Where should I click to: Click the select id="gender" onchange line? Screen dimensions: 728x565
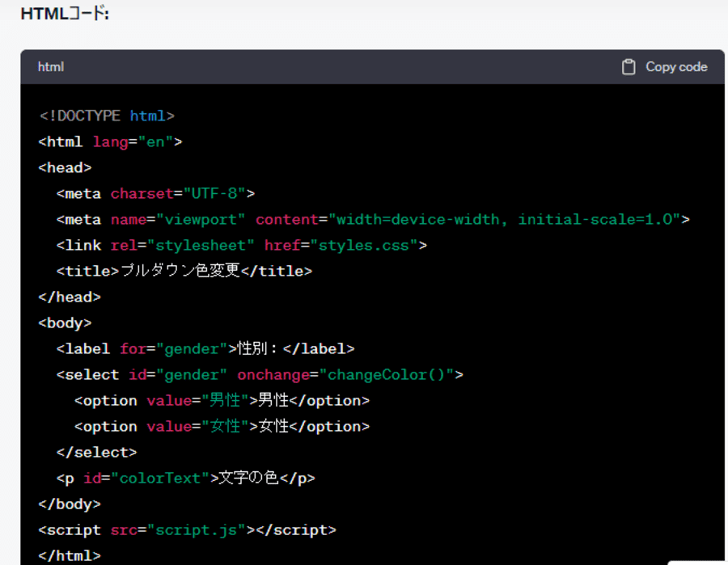point(260,375)
